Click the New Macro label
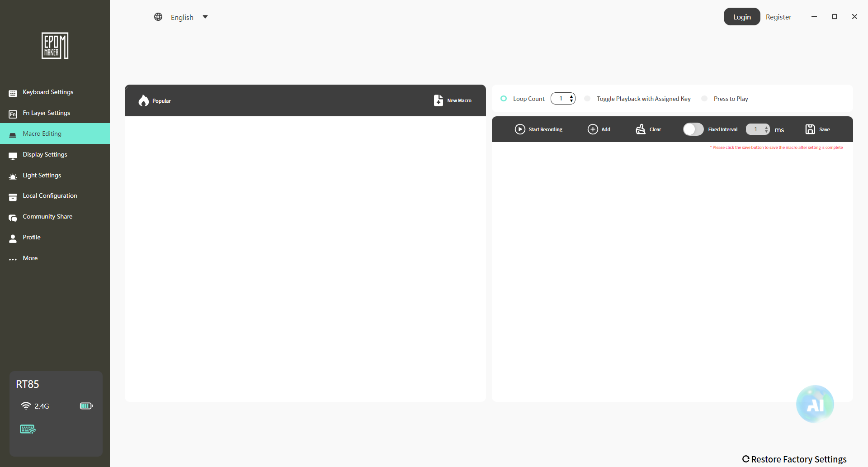The height and width of the screenshot is (467, 868). pos(459,100)
